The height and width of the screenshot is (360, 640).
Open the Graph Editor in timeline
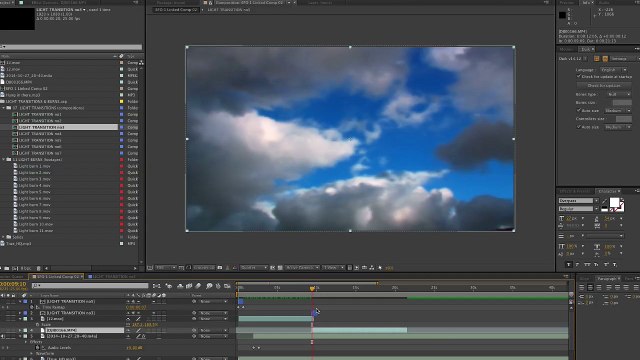(x=227, y=286)
